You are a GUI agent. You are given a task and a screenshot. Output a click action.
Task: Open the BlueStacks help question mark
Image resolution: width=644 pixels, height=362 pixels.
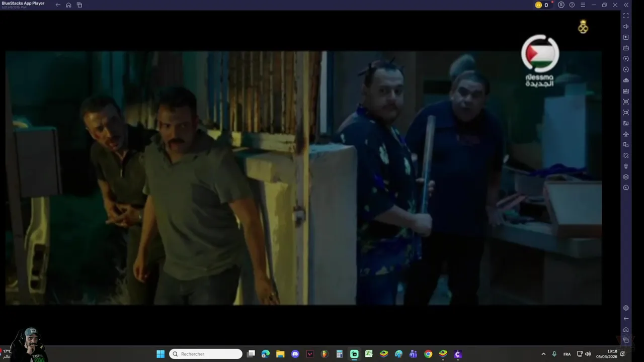click(572, 5)
